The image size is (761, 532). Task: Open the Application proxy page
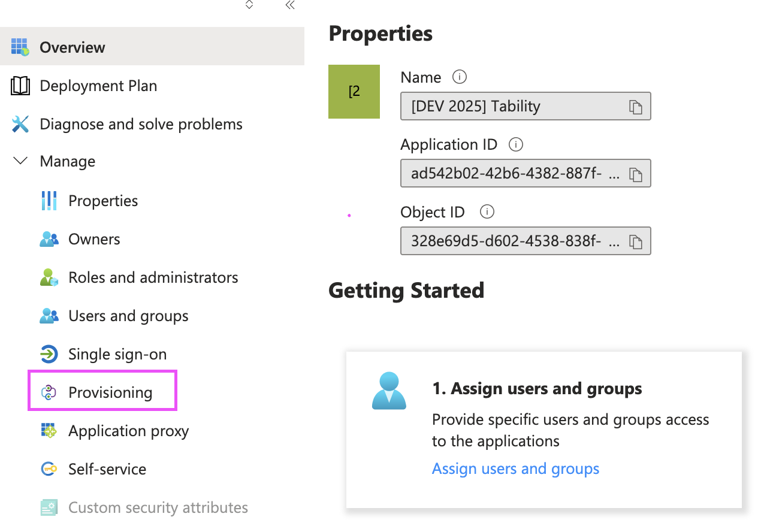point(128,431)
